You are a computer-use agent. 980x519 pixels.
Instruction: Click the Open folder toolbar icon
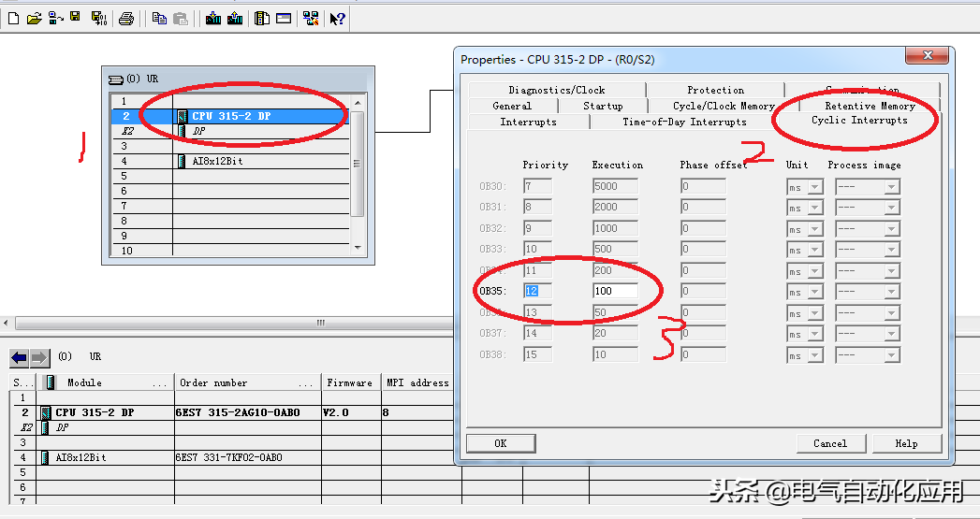click(34, 19)
